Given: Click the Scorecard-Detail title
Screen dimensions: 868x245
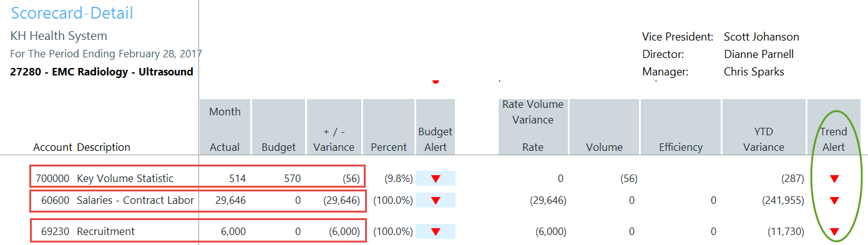Looking at the screenshot, I should click(72, 13).
